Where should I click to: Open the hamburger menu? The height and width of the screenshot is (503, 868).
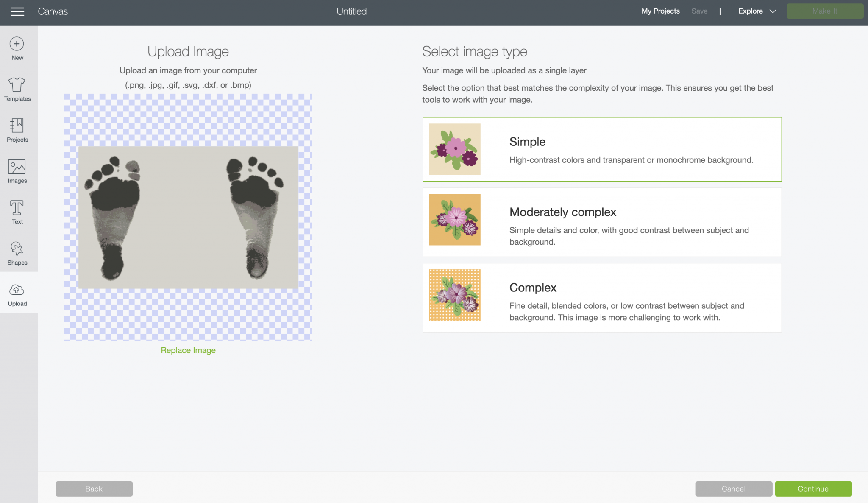tap(17, 11)
